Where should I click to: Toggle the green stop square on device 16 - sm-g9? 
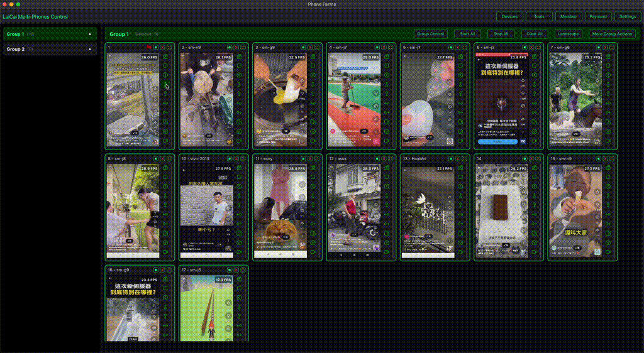[155, 270]
